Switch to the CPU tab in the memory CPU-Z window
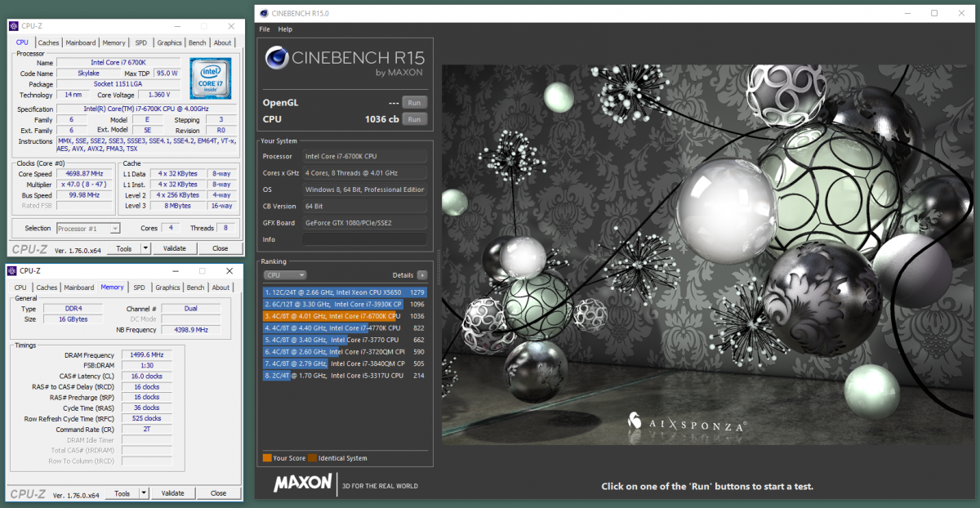Viewport: 980px width, 508px height. click(x=20, y=287)
